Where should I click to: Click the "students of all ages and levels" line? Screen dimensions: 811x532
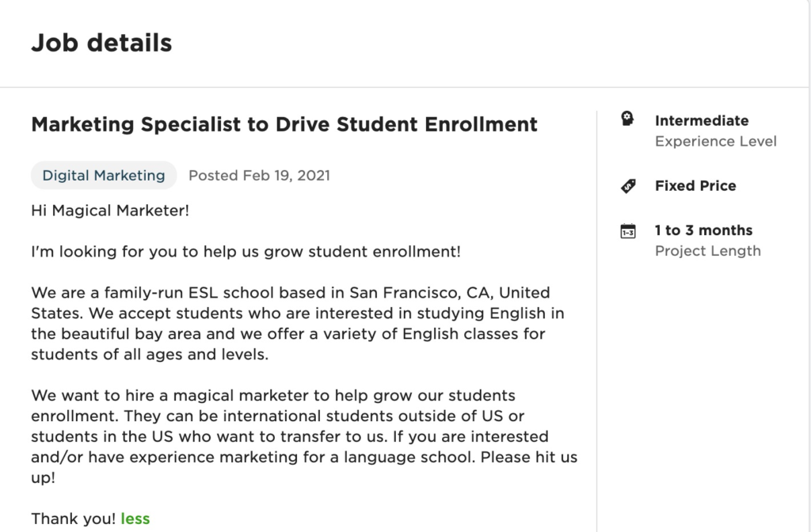pyautogui.click(x=150, y=355)
